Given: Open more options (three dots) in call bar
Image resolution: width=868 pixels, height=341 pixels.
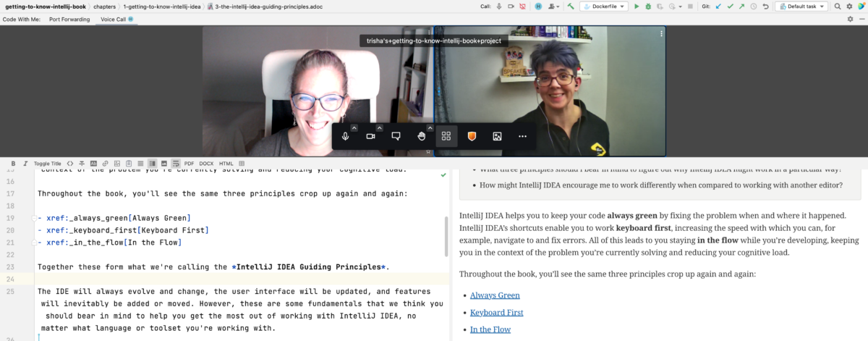Looking at the screenshot, I should 522,136.
